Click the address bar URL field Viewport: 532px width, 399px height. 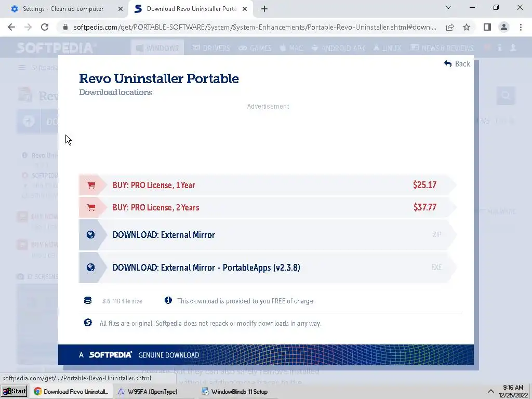255,27
